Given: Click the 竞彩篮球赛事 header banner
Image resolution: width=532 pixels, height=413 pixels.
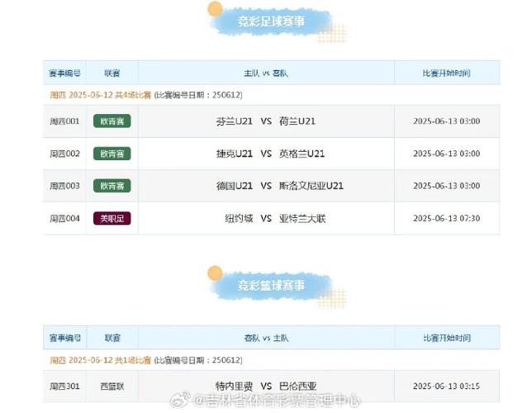Looking at the screenshot, I should [x=271, y=286].
